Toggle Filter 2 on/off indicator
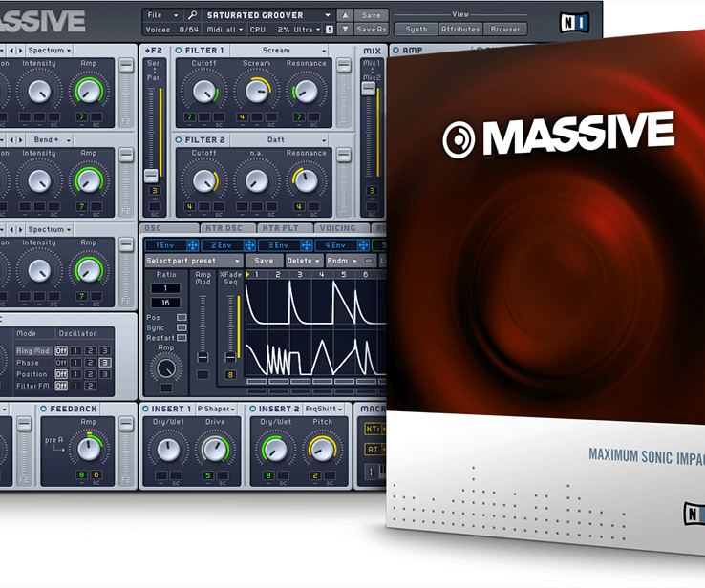 [179, 140]
